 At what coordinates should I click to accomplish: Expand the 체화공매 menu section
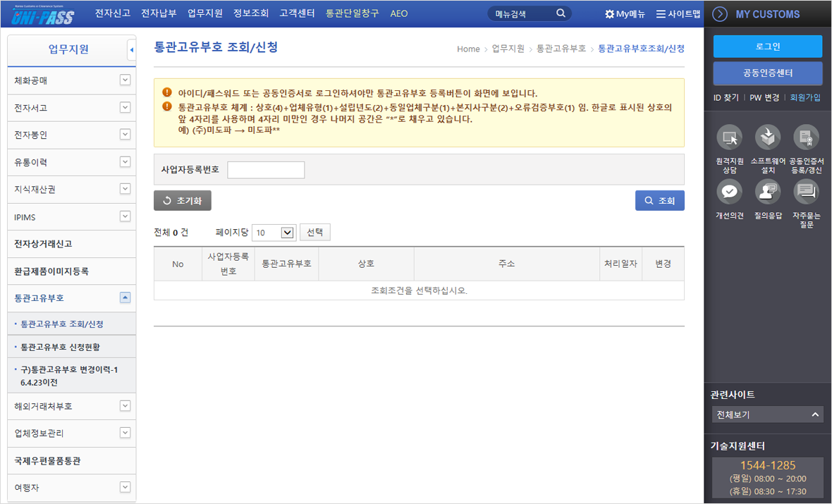tap(125, 80)
